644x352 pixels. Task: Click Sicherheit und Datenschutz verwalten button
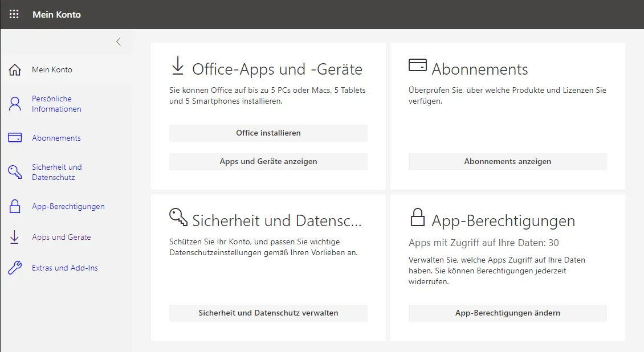tap(268, 313)
